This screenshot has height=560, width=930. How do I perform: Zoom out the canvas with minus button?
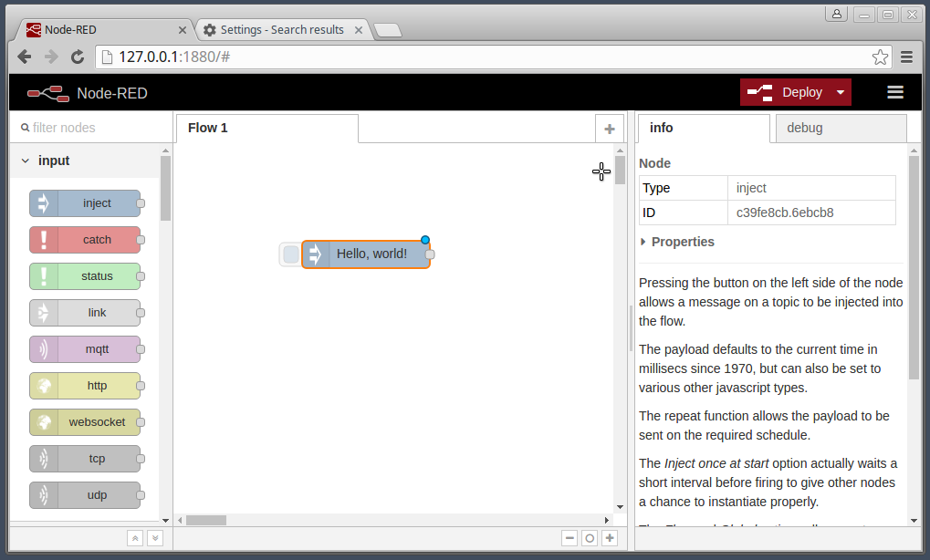tap(569, 538)
